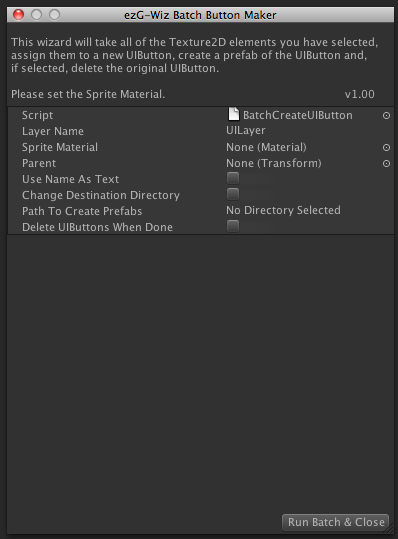Toggle the Change Destination Directory checkbox
The image size is (398, 539).
(x=233, y=194)
